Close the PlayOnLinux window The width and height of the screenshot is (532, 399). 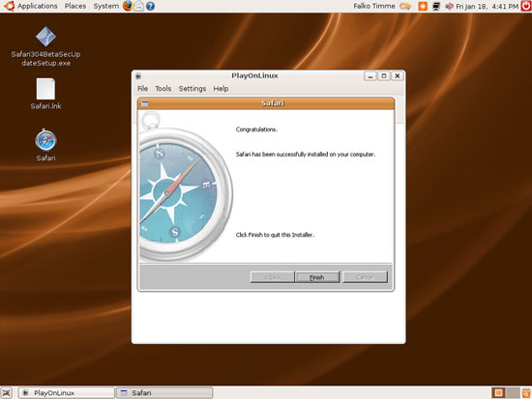point(398,76)
